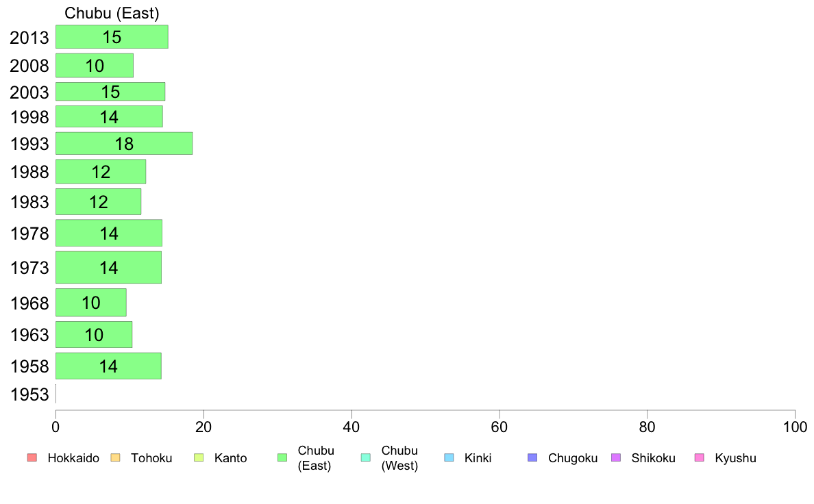Click the Kanto yellow-green legend swatch

click(x=199, y=457)
